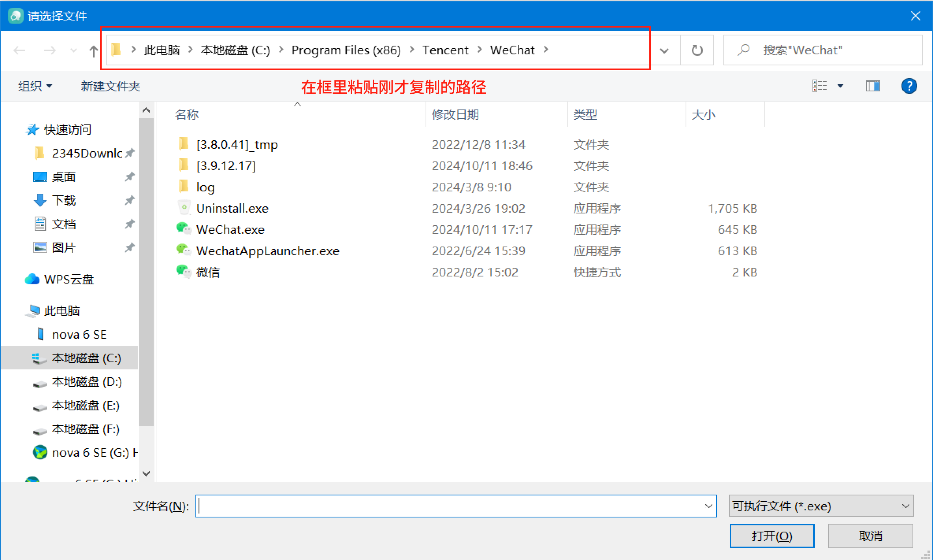Select the 微信 shortcut file
The height and width of the screenshot is (560, 933).
pyautogui.click(x=208, y=272)
